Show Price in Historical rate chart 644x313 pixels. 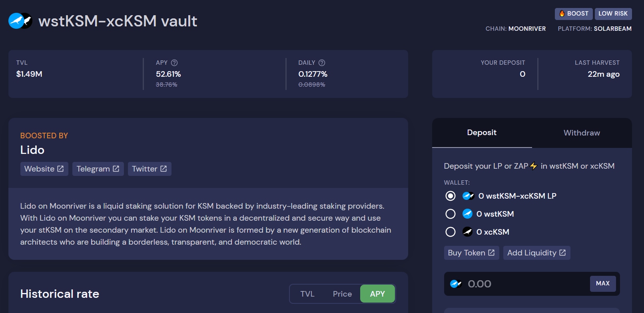[342, 294]
